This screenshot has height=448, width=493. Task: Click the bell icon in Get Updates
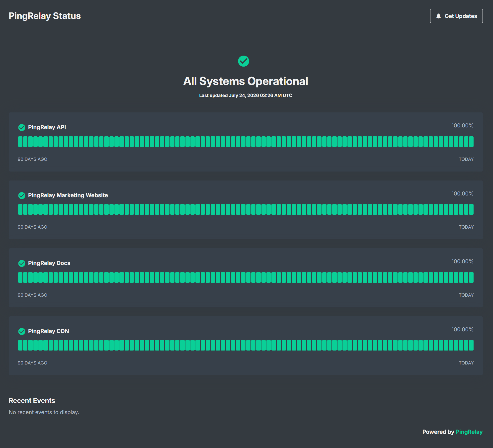438,16
